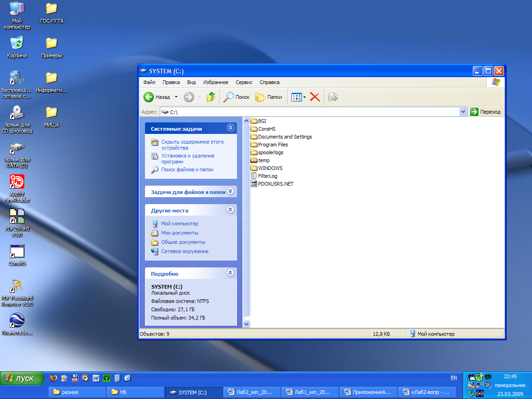Click the PDF2Word v3.0 shortcut
The height and width of the screenshot is (399, 532).
pos(17,223)
